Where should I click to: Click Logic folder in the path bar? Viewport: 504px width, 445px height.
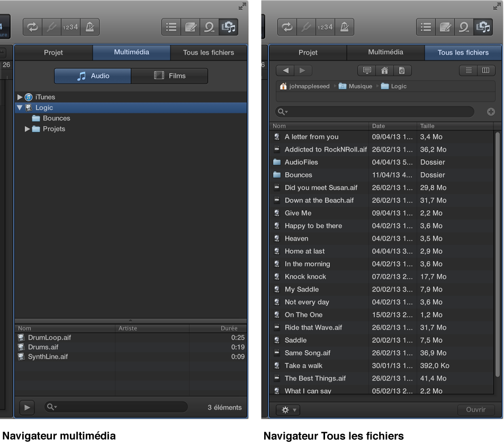[394, 86]
